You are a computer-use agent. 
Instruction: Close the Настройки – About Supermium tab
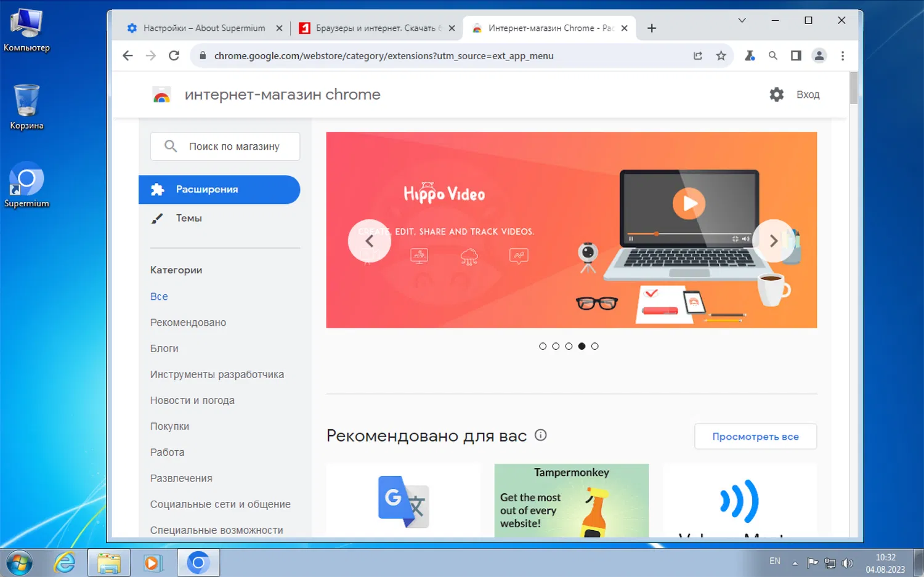tap(279, 28)
